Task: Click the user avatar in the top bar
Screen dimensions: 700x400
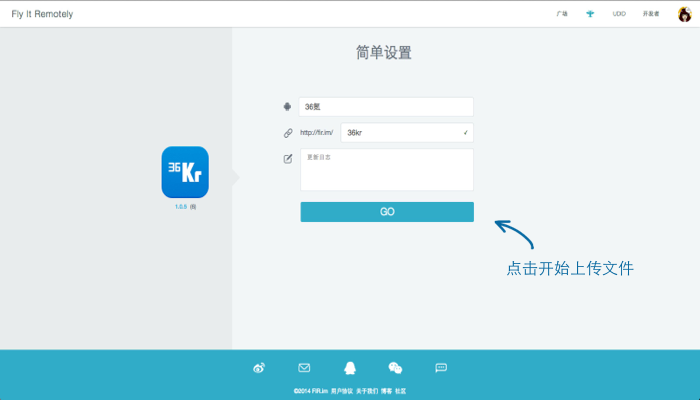Action: tap(684, 14)
